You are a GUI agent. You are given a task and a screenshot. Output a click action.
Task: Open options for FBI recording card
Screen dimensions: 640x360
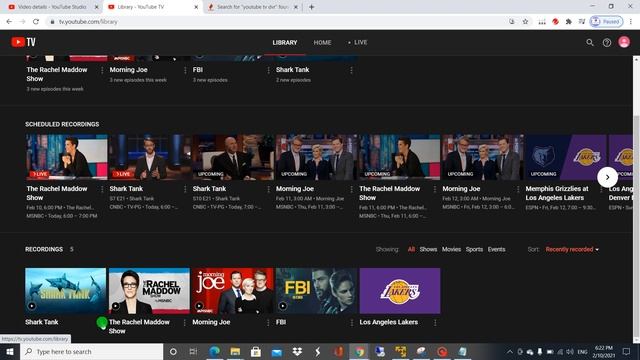pos(352,322)
